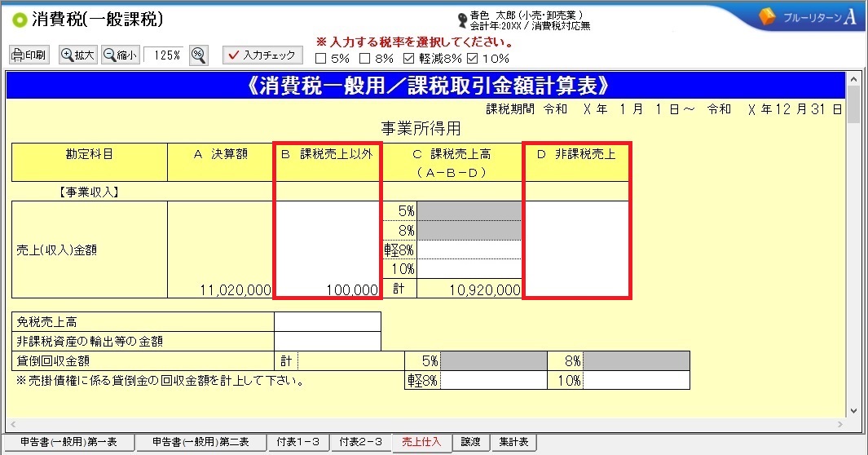Click the 貸倒回収金額 10% input field
The height and width of the screenshot is (455, 868).
(x=637, y=380)
